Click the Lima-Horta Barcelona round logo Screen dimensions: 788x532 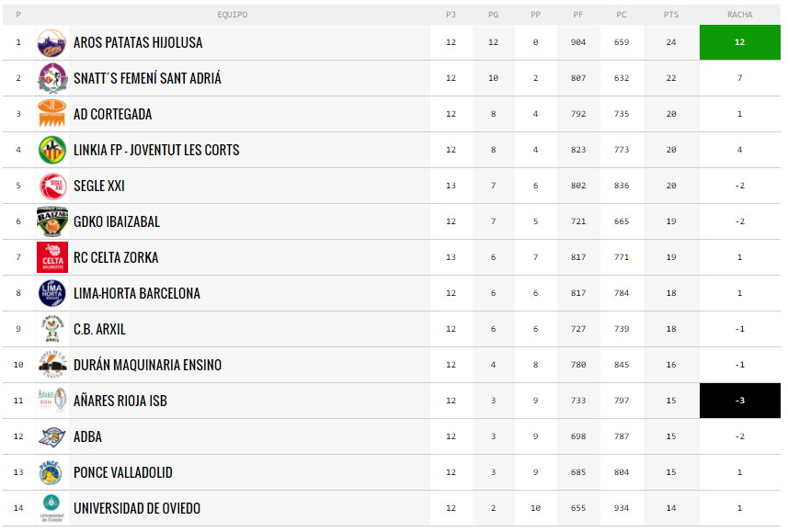[x=52, y=293]
